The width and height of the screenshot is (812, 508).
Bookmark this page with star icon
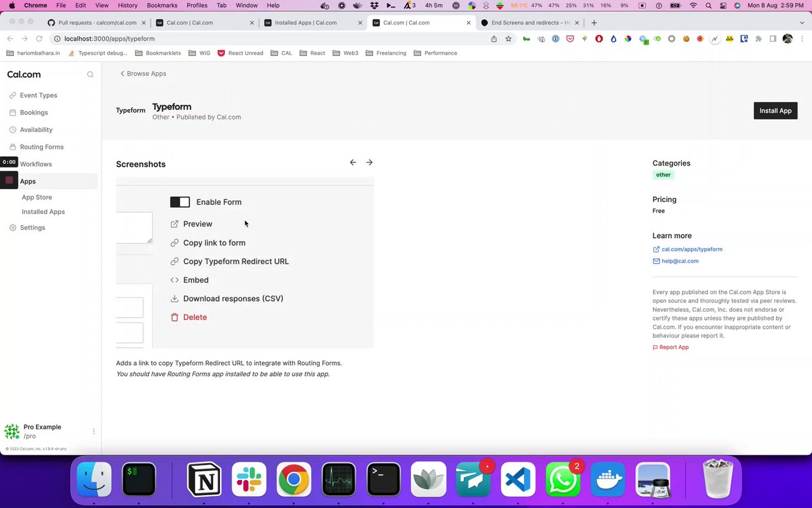click(508, 39)
